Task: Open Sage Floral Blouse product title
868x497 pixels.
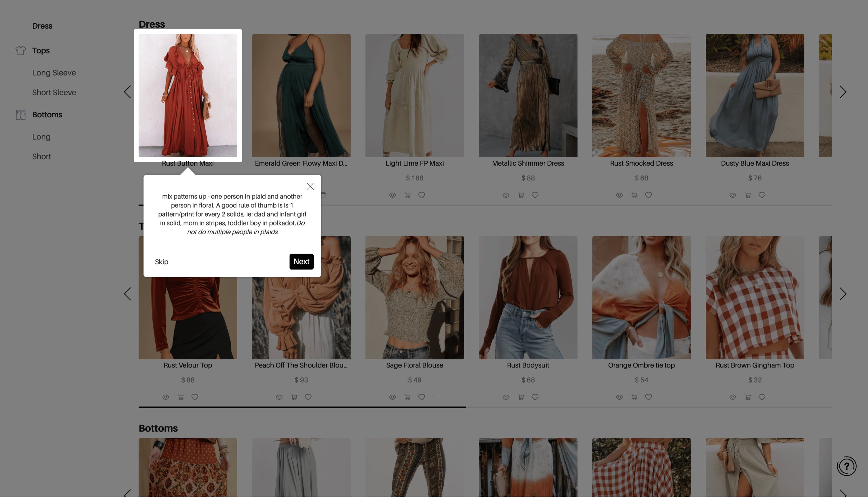Action: 414,365
